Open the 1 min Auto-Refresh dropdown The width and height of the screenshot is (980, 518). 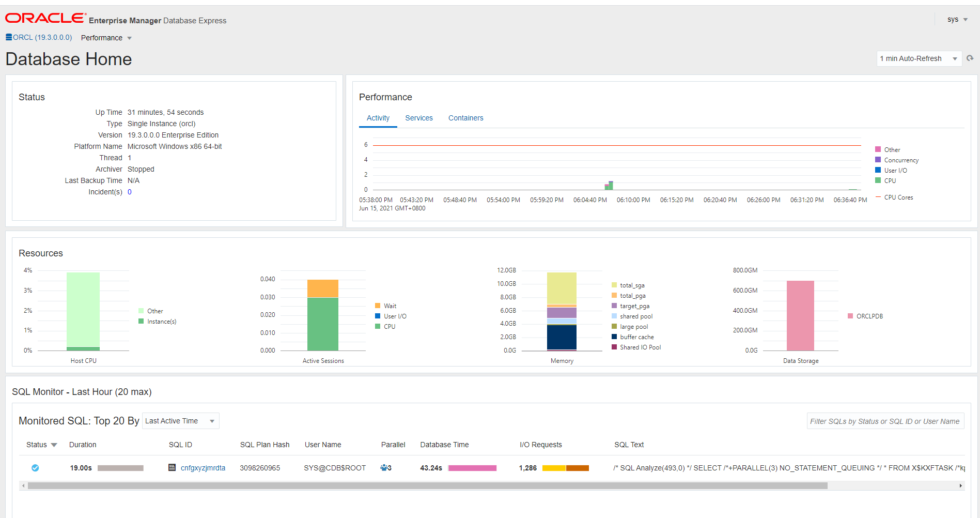(919, 58)
